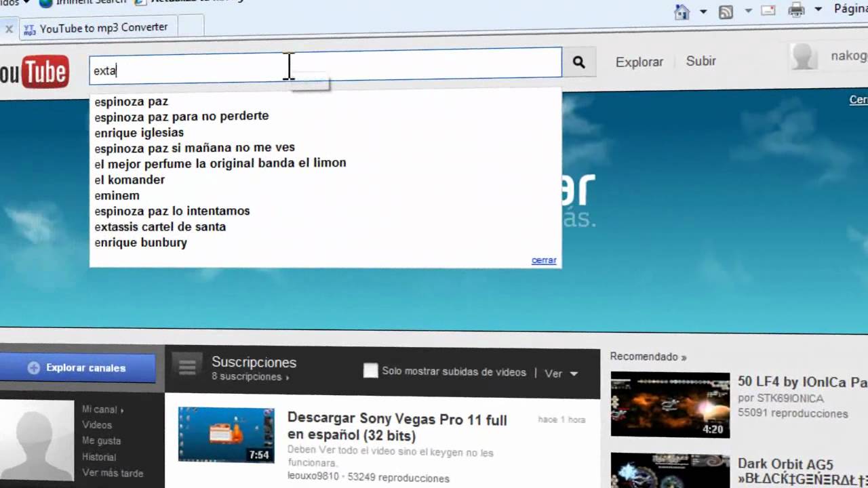Expand Recomendado section link

648,357
